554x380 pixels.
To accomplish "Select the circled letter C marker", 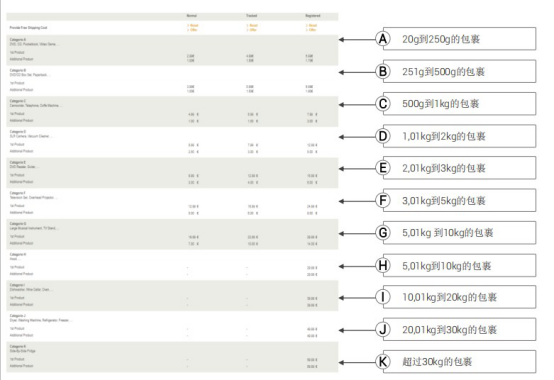I will [383, 104].
